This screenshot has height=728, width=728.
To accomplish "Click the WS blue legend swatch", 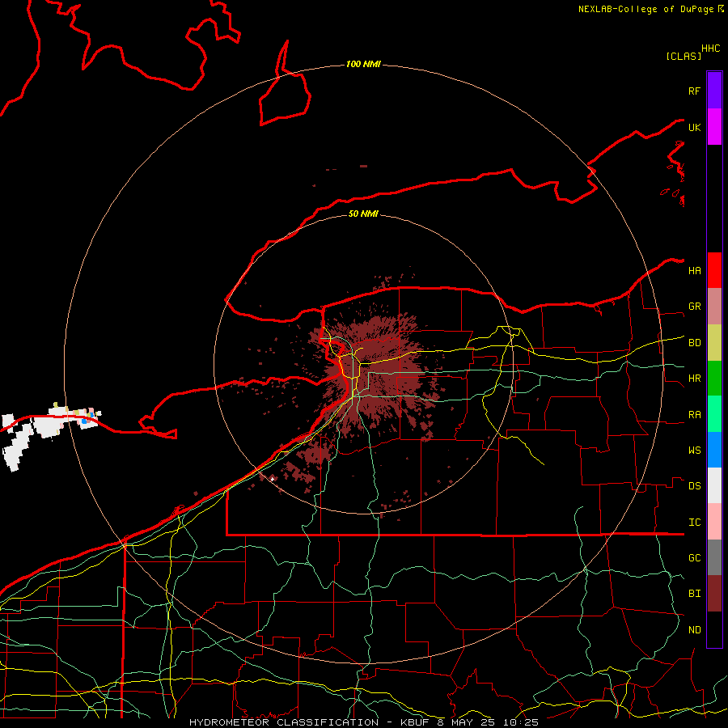I will (714, 450).
